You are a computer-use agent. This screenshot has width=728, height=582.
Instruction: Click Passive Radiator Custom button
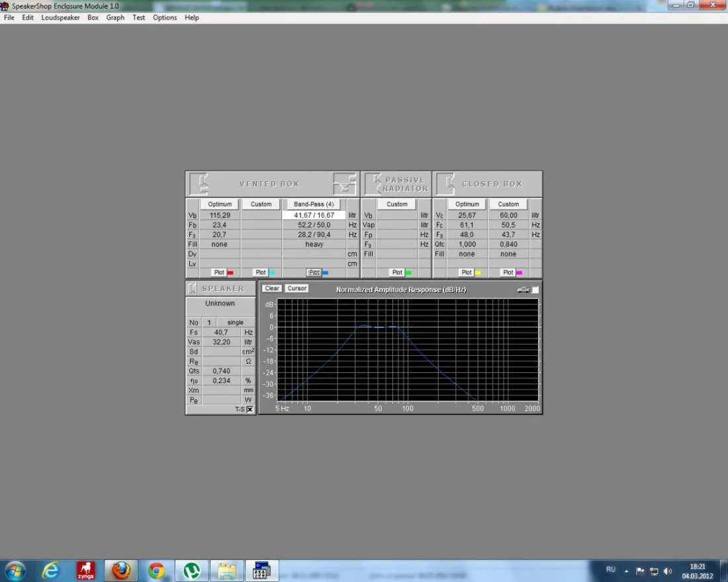pos(397,204)
